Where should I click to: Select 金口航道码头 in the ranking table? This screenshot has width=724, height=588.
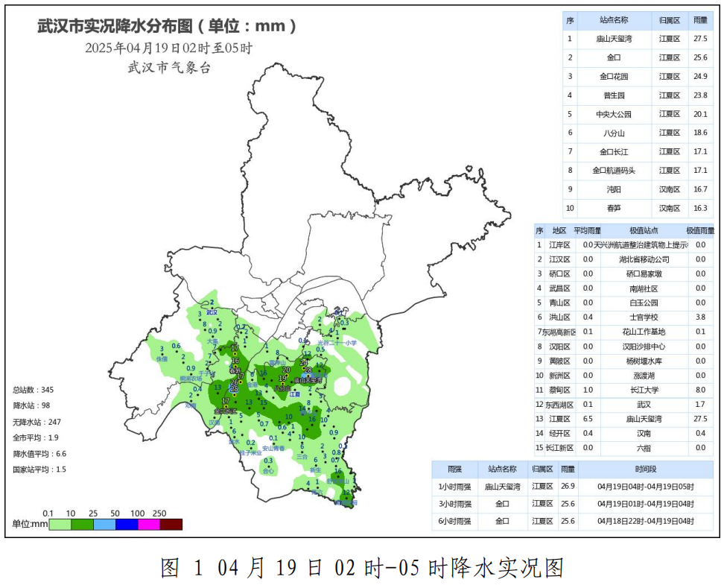coord(614,171)
